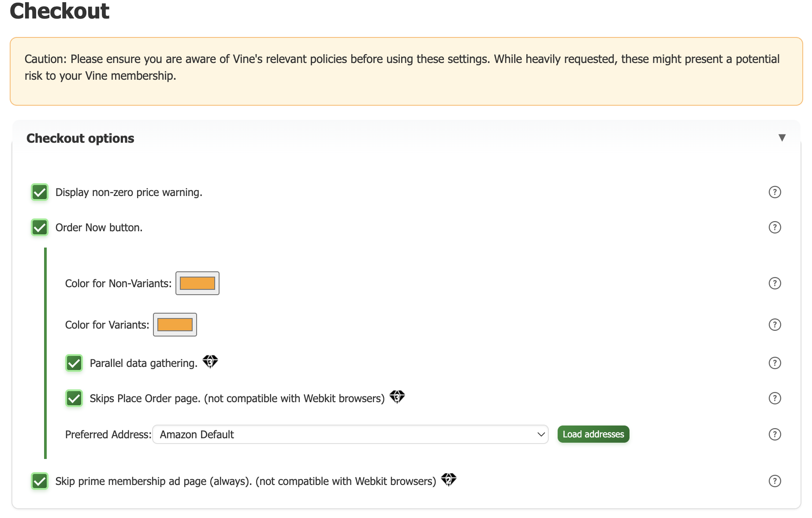Click help icon for Color for Variants
812x518 pixels.
tap(775, 325)
